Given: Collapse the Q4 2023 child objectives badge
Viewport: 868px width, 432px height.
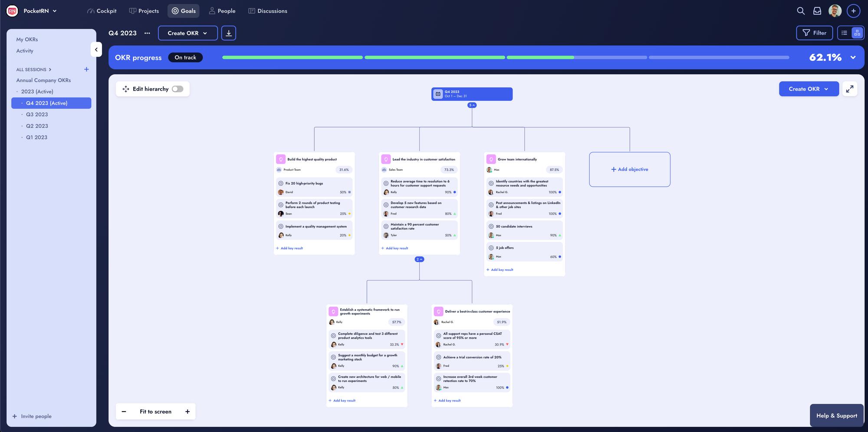Looking at the screenshot, I should (472, 105).
